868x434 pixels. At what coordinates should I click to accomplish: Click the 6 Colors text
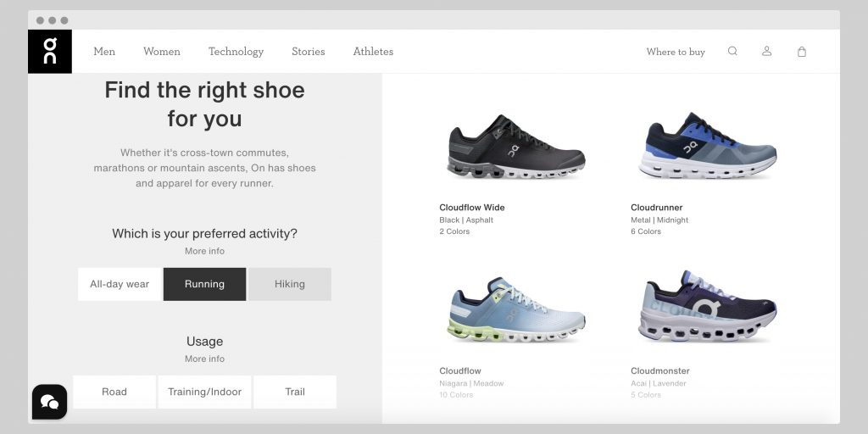click(646, 231)
